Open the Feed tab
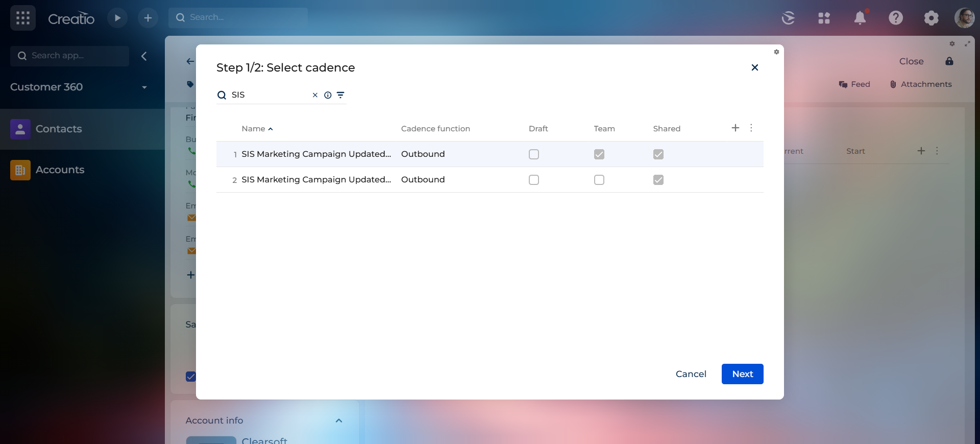This screenshot has width=980, height=444. tap(854, 84)
